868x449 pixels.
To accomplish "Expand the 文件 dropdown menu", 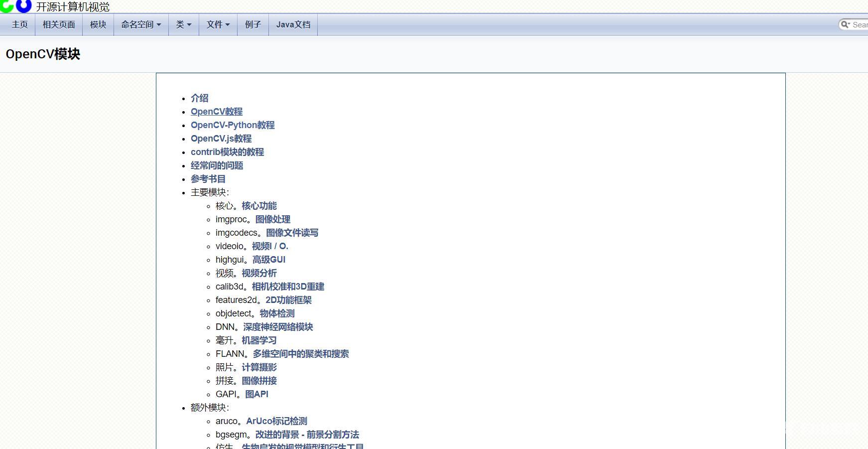I will coord(218,24).
